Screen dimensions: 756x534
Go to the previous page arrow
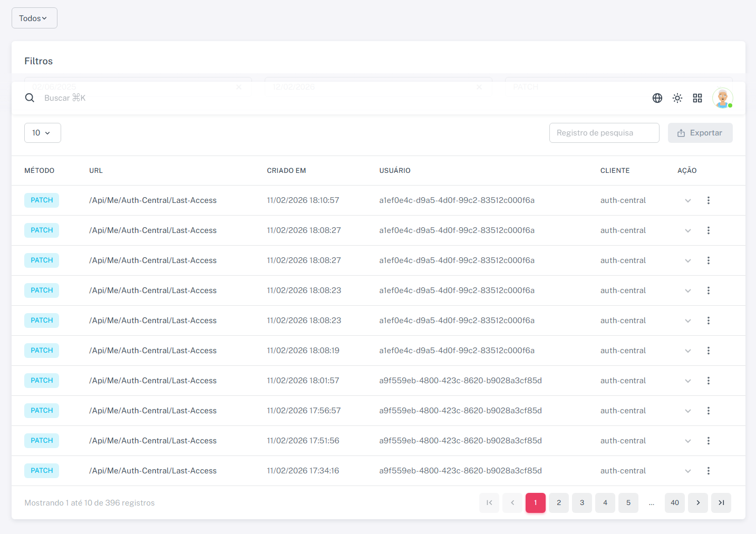click(512, 503)
